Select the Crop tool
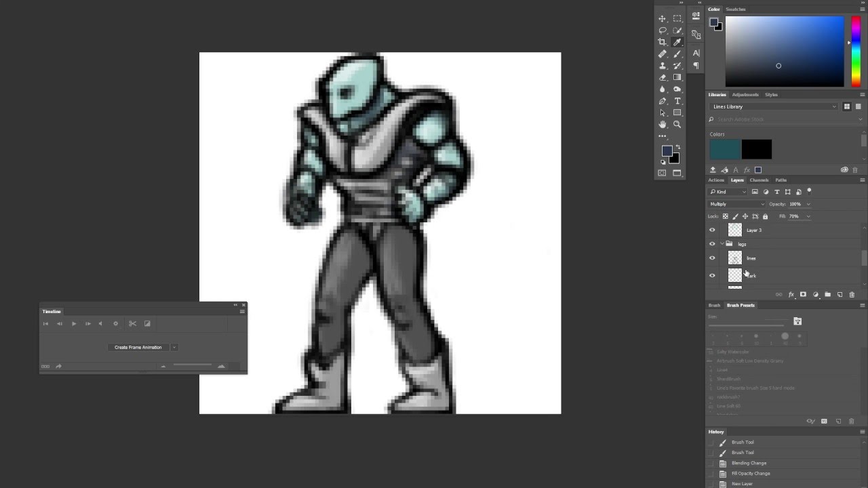 [x=662, y=42]
